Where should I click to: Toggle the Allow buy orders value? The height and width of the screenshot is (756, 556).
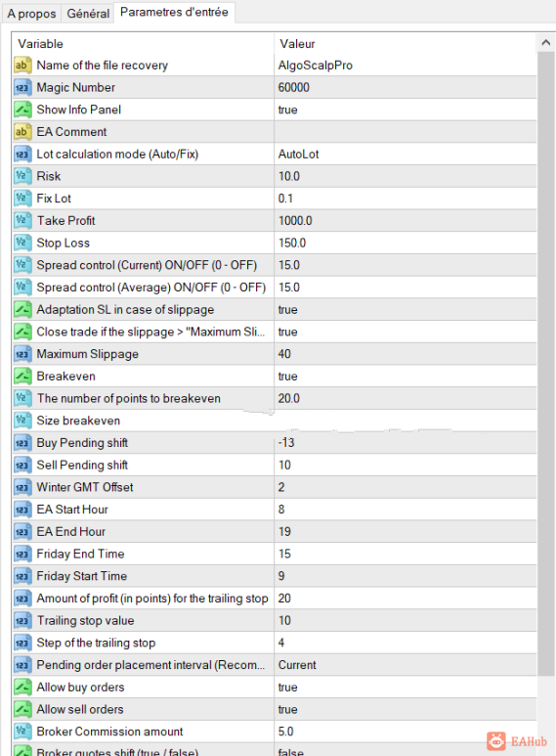tap(405, 688)
